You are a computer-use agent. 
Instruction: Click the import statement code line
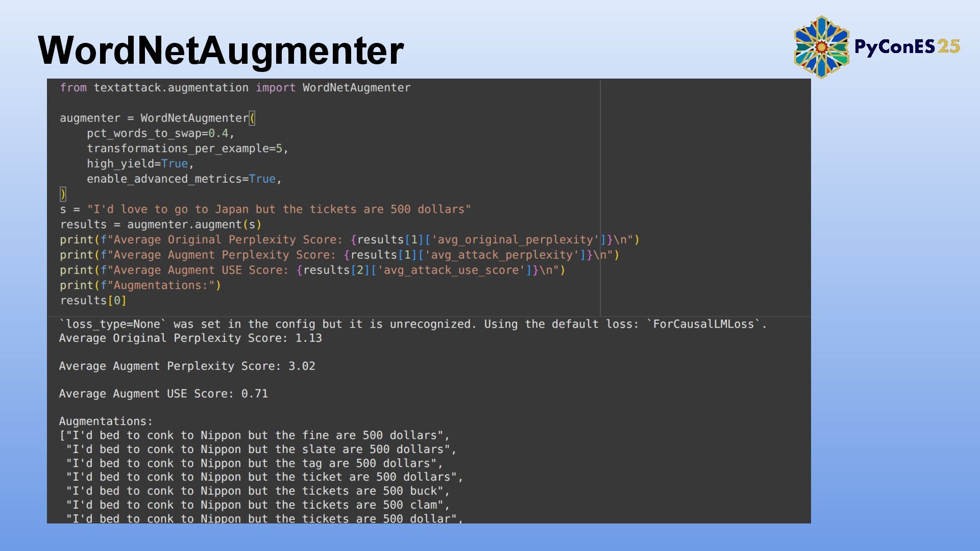[235, 88]
